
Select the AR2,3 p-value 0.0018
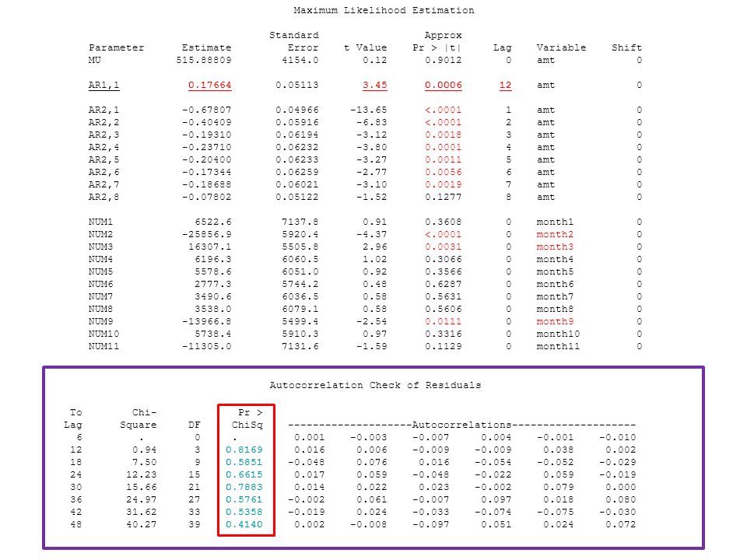click(443, 135)
